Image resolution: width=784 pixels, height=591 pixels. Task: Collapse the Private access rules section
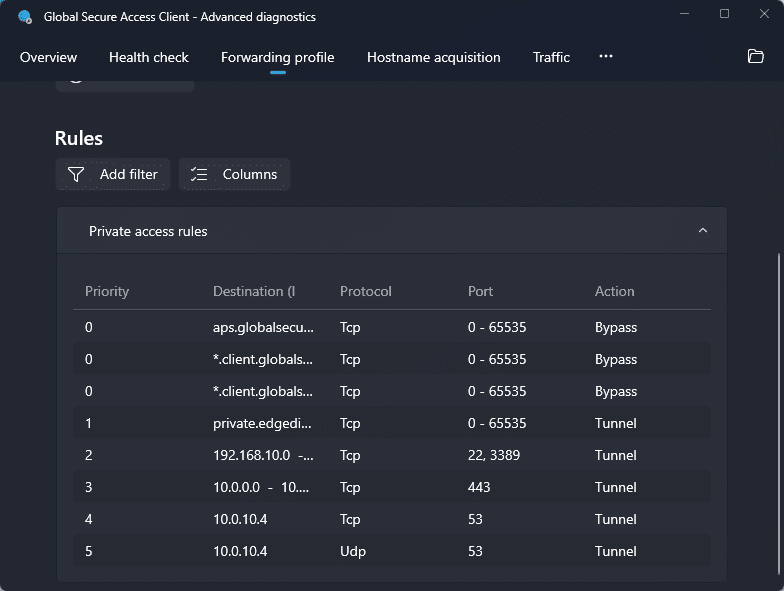[x=702, y=230]
